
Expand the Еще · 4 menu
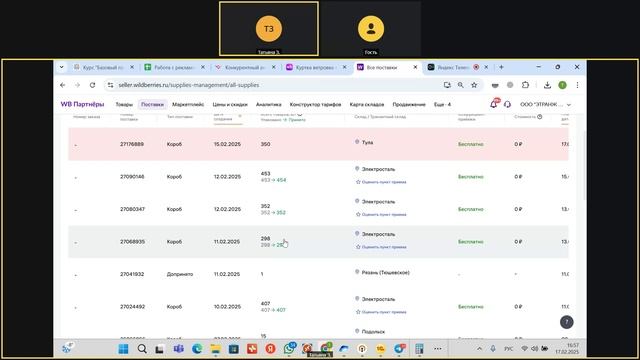[442, 104]
